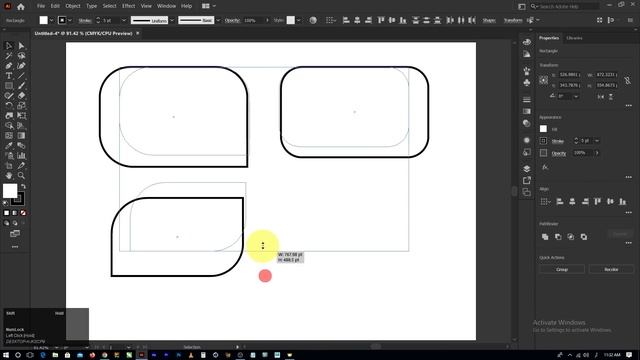The width and height of the screenshot is (640, 360).
Task: Reset default fill and stroke
Action: coord(5,202)
